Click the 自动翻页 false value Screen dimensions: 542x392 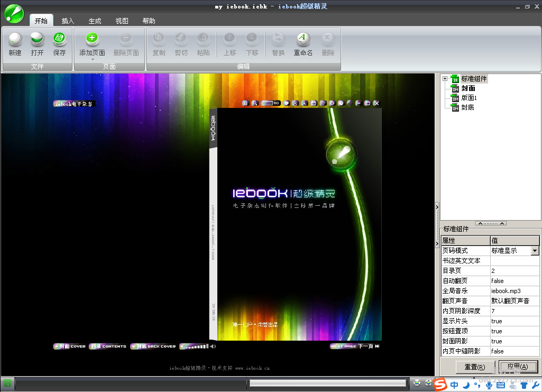click(515, 281)
